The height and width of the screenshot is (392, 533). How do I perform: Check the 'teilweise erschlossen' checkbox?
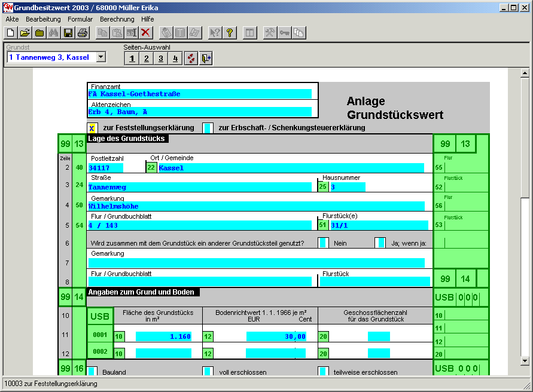pos(323,371)
